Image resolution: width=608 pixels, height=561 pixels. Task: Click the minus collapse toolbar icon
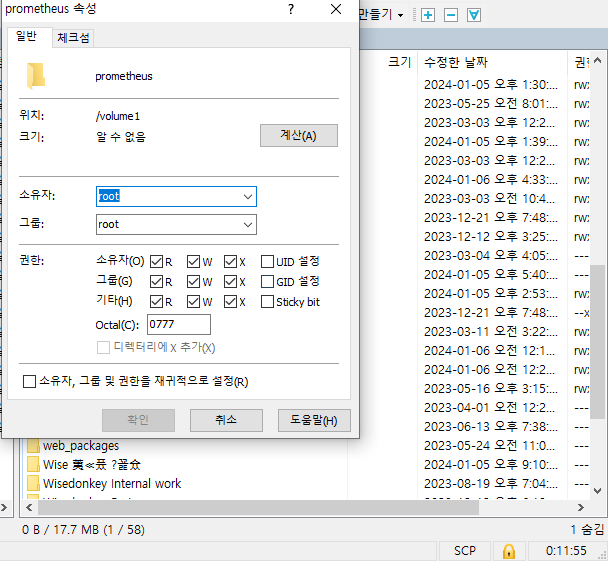point(451,15)
